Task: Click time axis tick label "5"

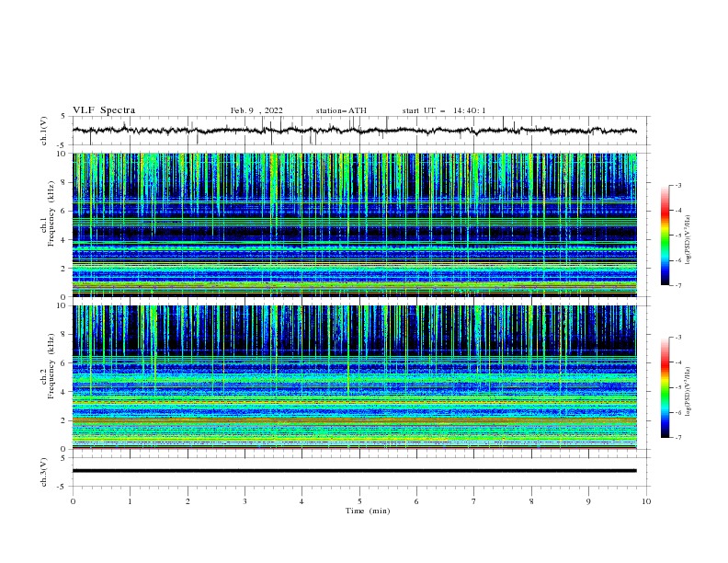Action: (x=359, y=501)
